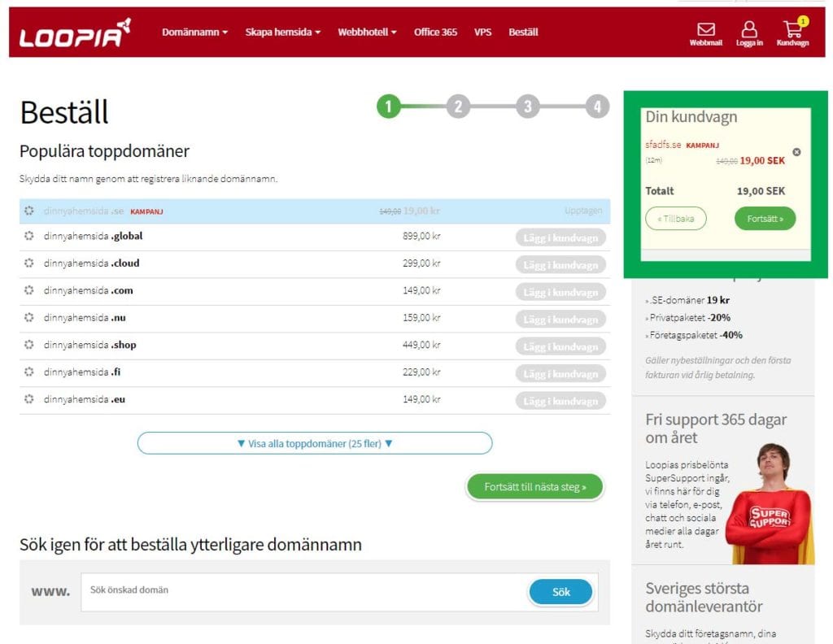This screenshot has height=644, width=833.
Task: Open the Webbhotell dropdown menu
Action: pos(367,32)
